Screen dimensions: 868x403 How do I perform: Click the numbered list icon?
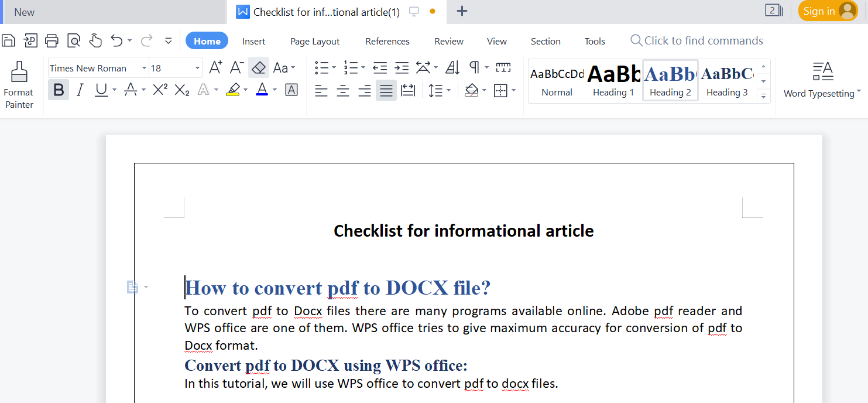pos(351,68)
